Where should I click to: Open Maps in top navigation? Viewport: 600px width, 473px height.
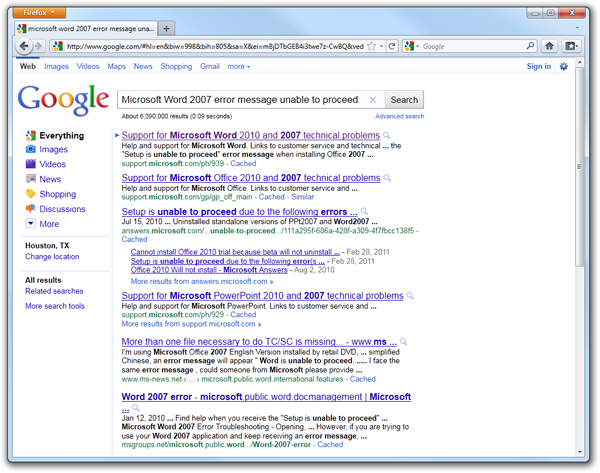coord(116,67)
